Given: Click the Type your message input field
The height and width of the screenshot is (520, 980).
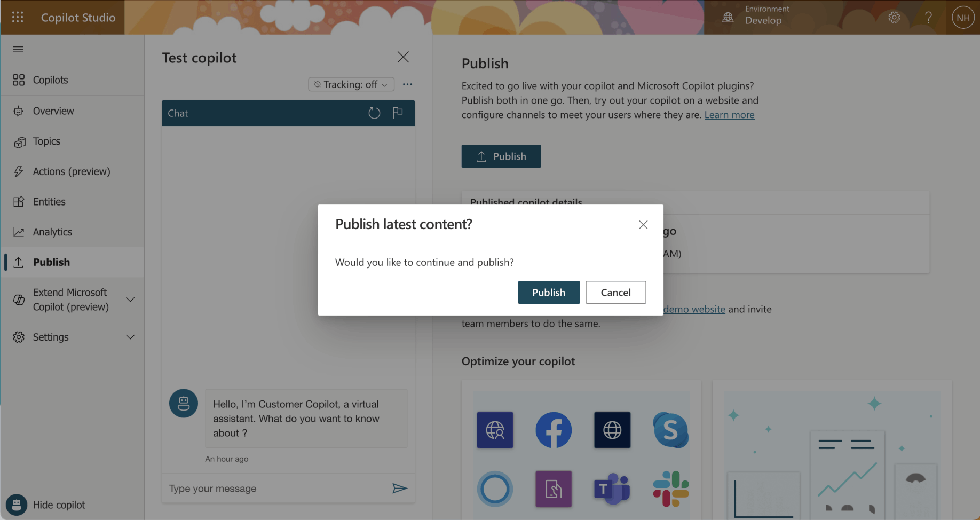Looking at the screenshot, I should coord(267,488).
